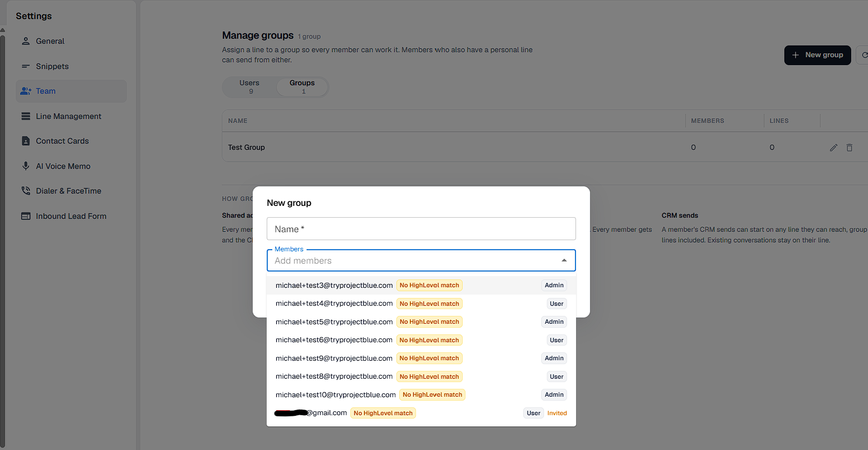The height and width of the screenshot is (450, 868).
Task: Click the Team people icon in sidebar
Action: (26, 91)
